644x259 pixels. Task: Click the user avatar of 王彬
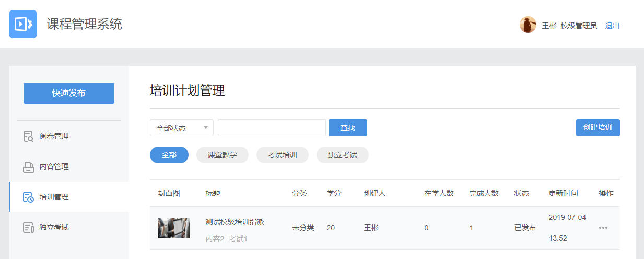coord(528,25)
